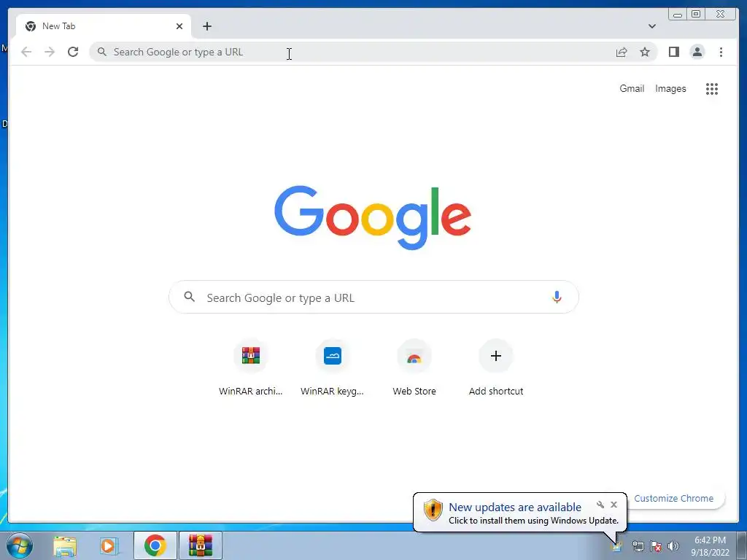The height and width of the screenshot is (560, 747).
Task: Open the Google apps grid
Action: click(712, 88)
